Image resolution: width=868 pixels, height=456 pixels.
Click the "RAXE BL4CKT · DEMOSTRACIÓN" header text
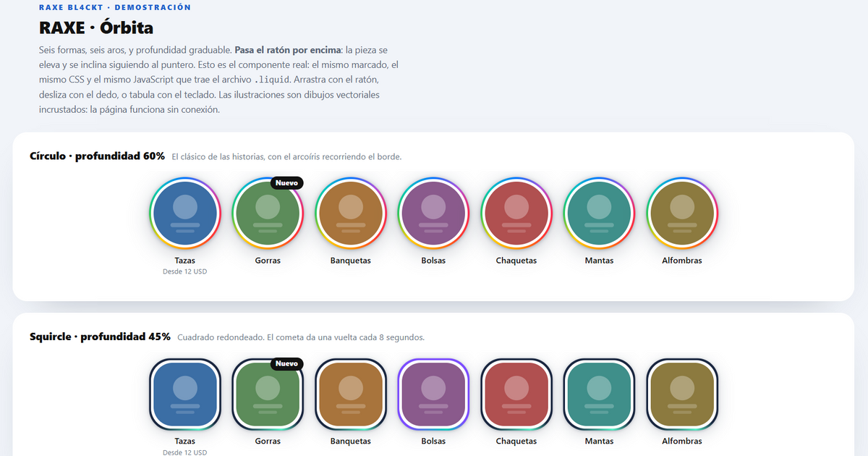tap(115, 7)
